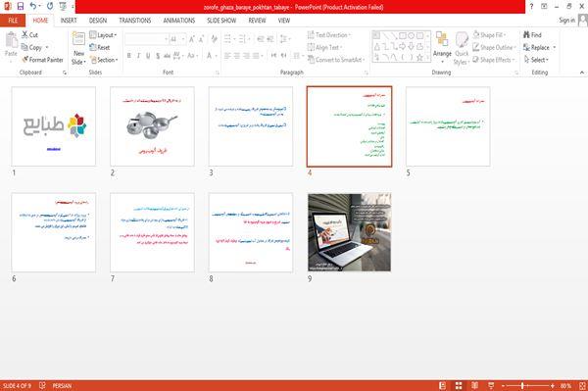Click the Numbering list icon

[x=242, y=39]
